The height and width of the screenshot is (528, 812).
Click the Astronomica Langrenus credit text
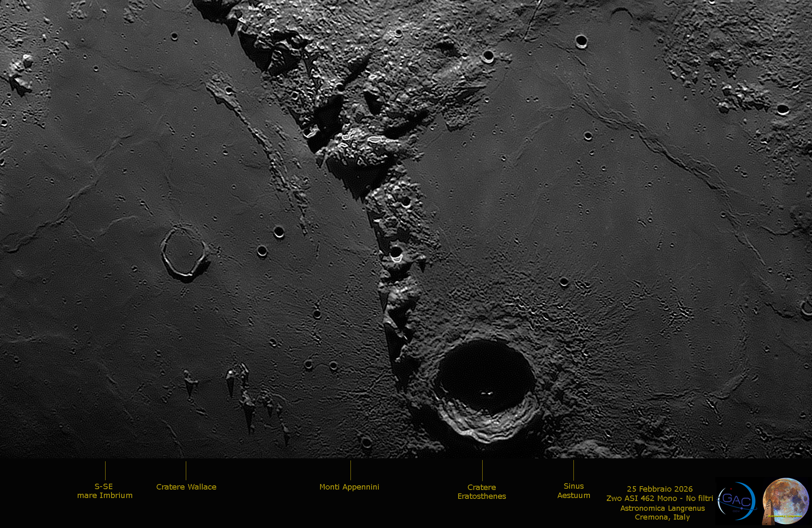point(662,508)
